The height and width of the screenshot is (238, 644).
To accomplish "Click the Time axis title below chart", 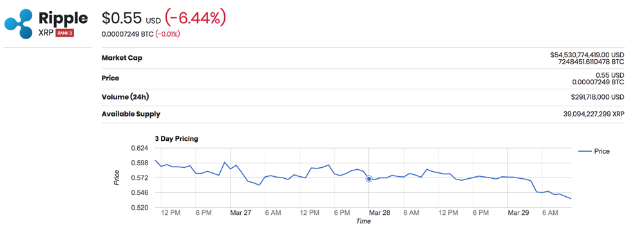I will (363, 221).
